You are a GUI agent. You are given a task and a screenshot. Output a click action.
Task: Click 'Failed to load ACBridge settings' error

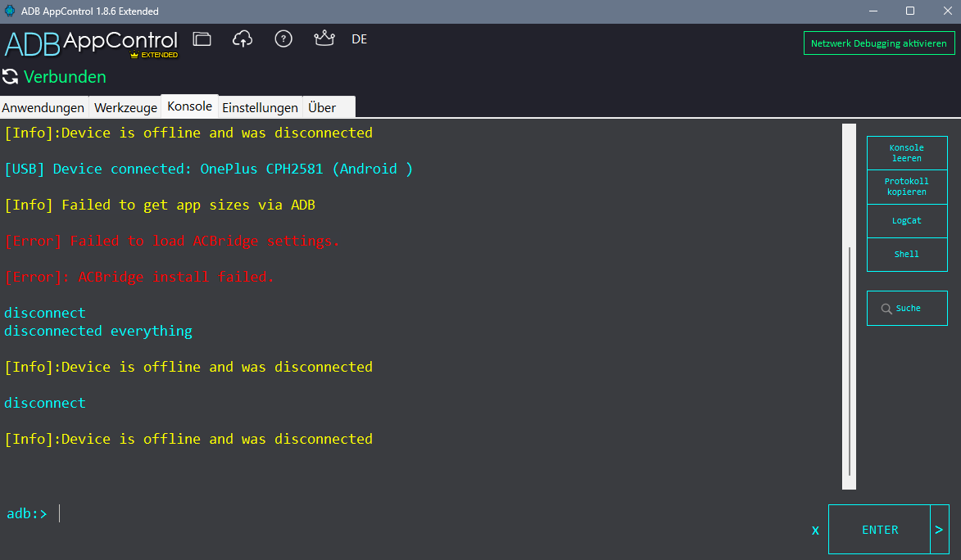point(171,242)
